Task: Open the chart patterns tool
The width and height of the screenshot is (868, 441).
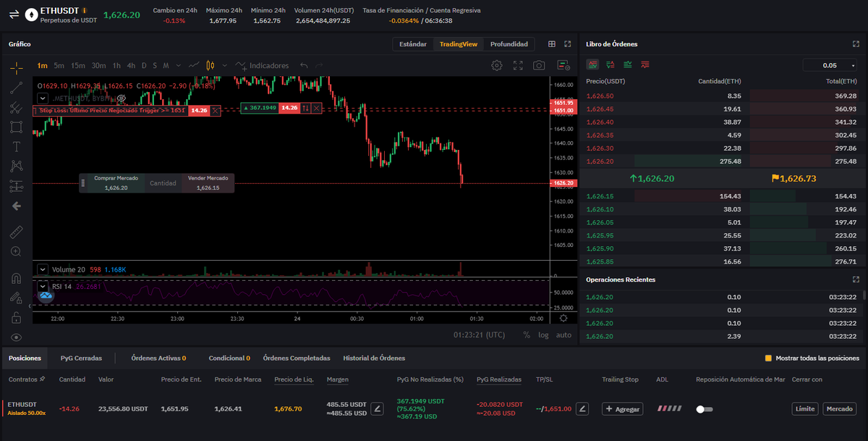Action: (16, 167)
